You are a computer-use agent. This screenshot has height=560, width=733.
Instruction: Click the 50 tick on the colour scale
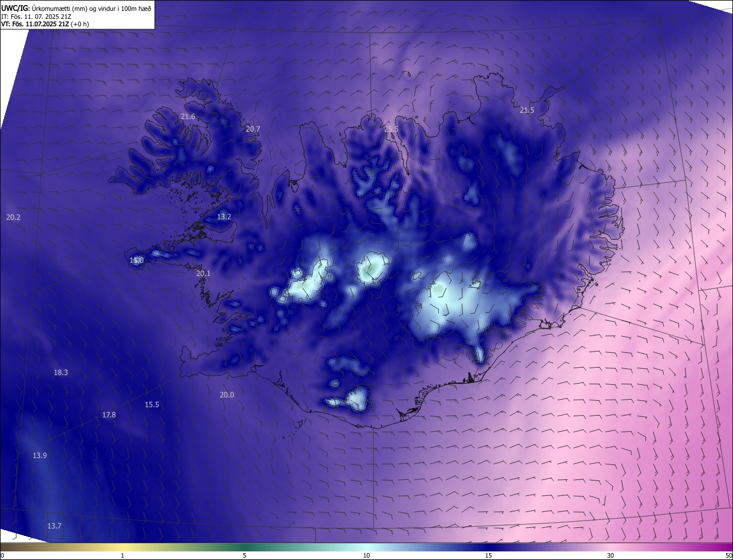tap(728, 555)
